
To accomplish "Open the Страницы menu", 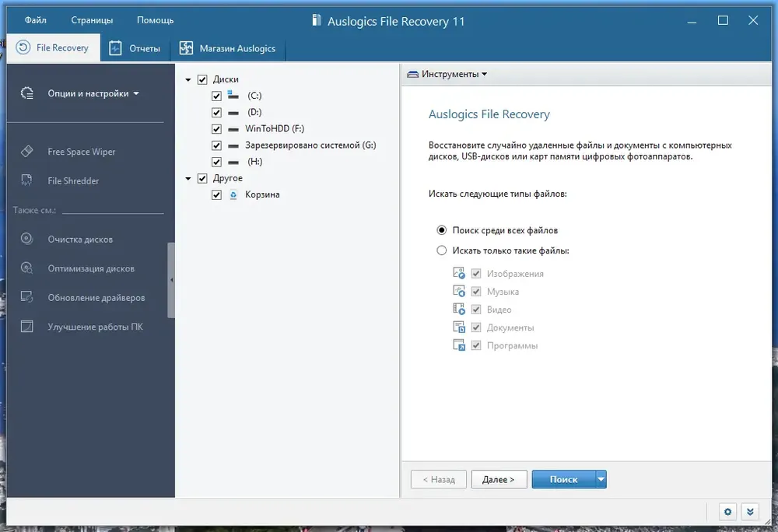I will coord(92,20).
